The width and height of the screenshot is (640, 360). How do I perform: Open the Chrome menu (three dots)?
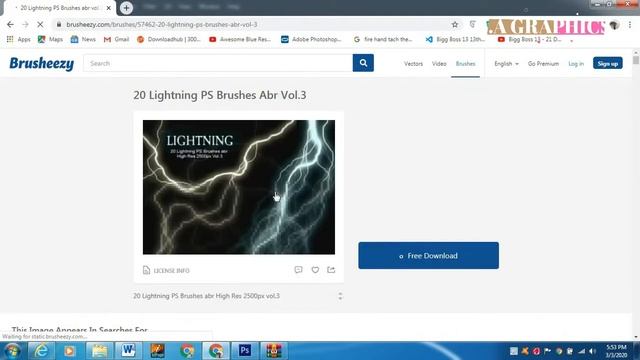point(630,24)
